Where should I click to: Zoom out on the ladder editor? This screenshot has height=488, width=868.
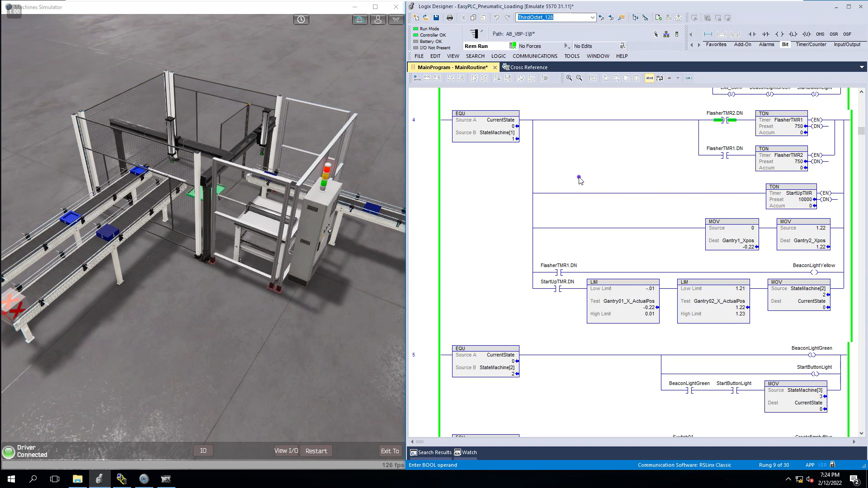tap(579, 78)
